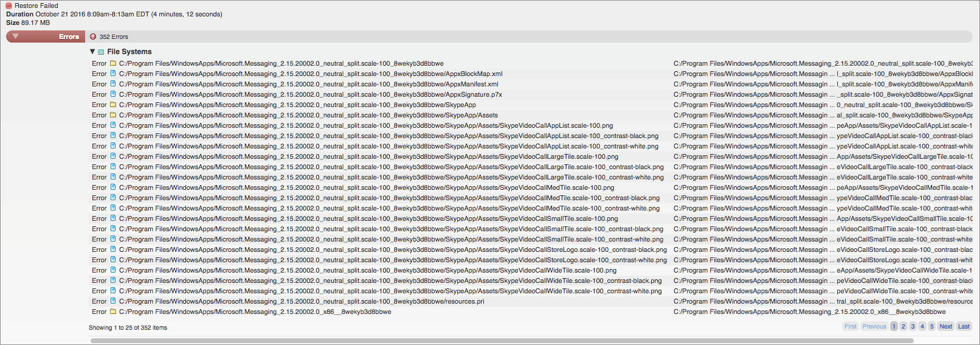Click the 352 Errors warning icon

tap(93, 37)
